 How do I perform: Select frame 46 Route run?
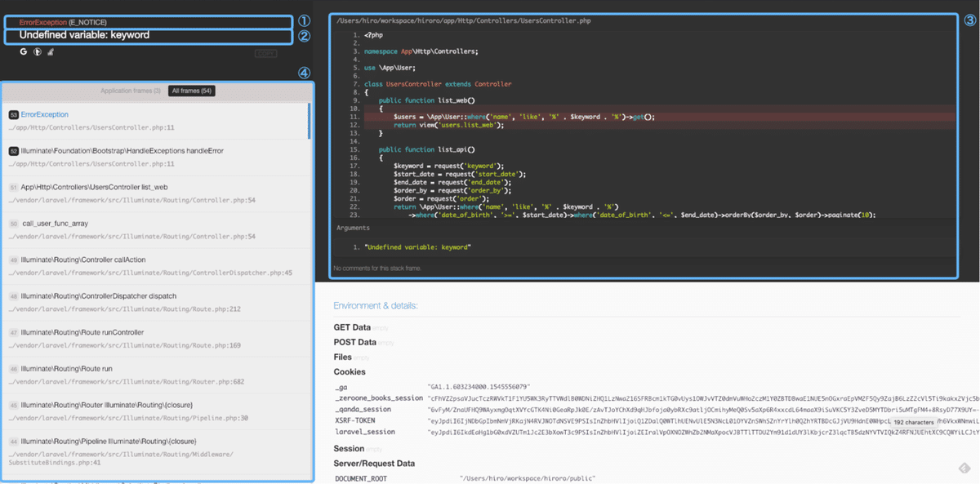(157, 375)
